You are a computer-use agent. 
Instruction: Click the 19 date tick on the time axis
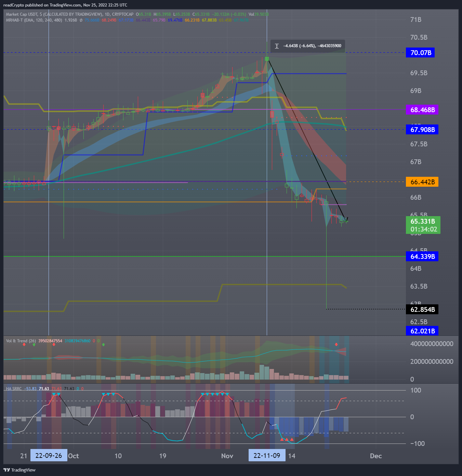[163, 456]
